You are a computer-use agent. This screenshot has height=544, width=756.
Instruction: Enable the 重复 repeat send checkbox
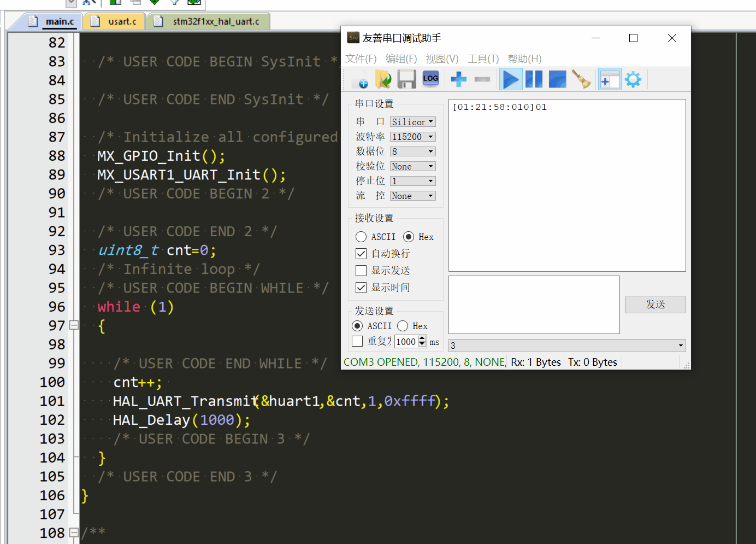357,341
